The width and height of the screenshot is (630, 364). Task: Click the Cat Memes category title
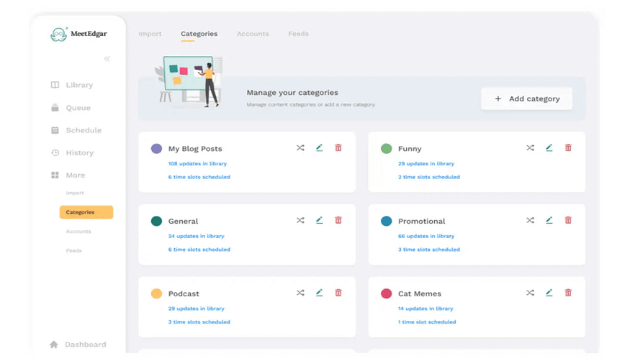(x=420, y=294)
